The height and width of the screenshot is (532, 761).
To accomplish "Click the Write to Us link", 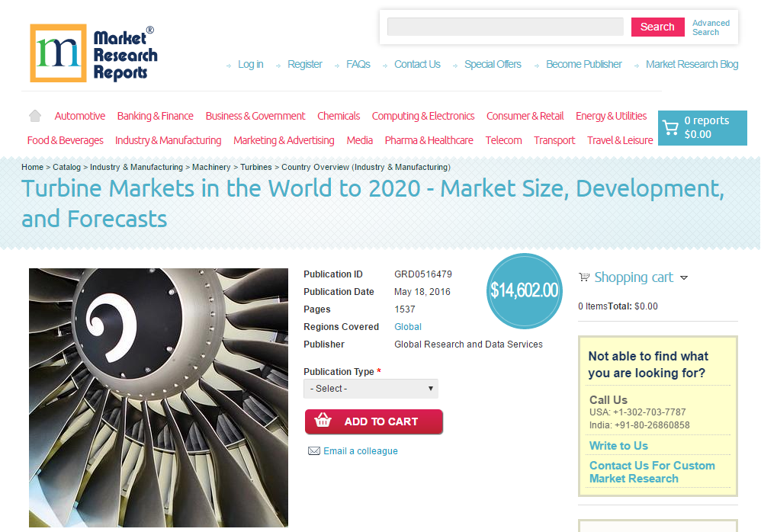I will click(618, 446).
